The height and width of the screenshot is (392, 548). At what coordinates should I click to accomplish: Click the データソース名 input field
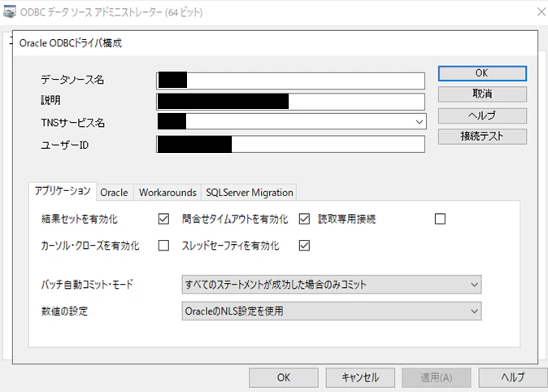coord(290,81)
